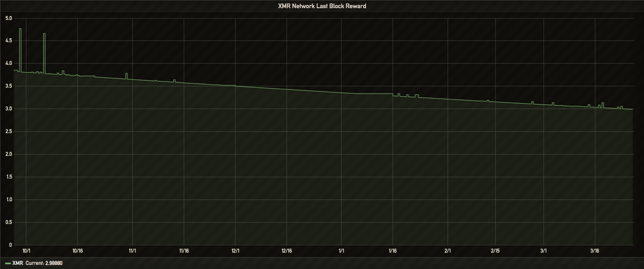Viewport: 644px width, 269px height.
Task: Click the 2.5 value on the y-axis
Action: tap(8, 132)
